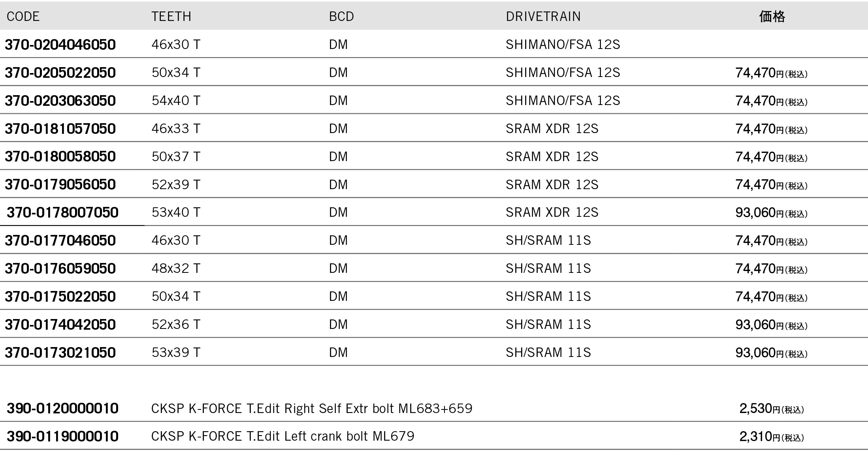
Task: Click the CKSP K-FORCE Left crank bolt description
Action: (282, 436)
